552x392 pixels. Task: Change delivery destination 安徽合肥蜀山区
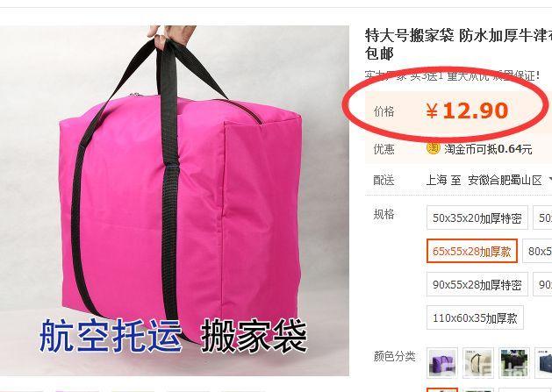[505, 181]
